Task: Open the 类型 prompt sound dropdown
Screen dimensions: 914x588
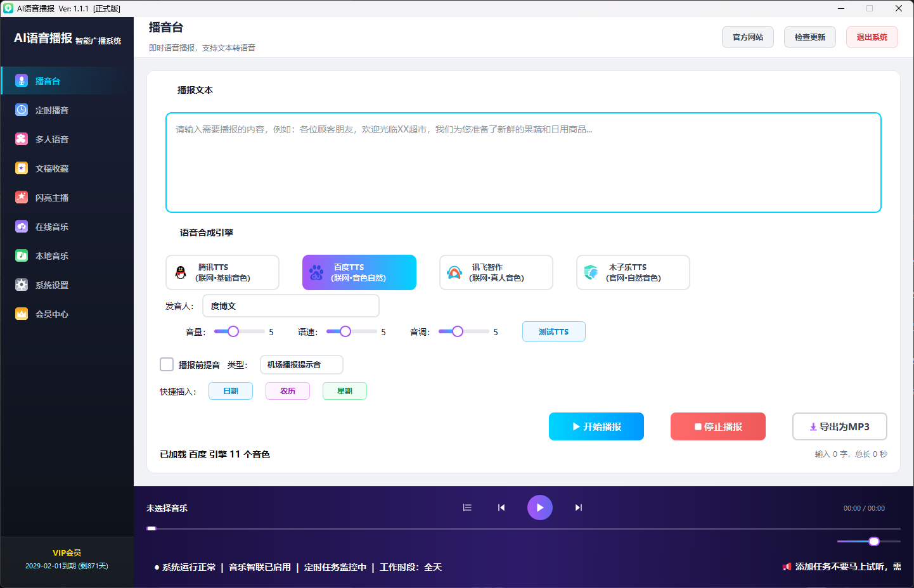Action: (x=302, y=365)
